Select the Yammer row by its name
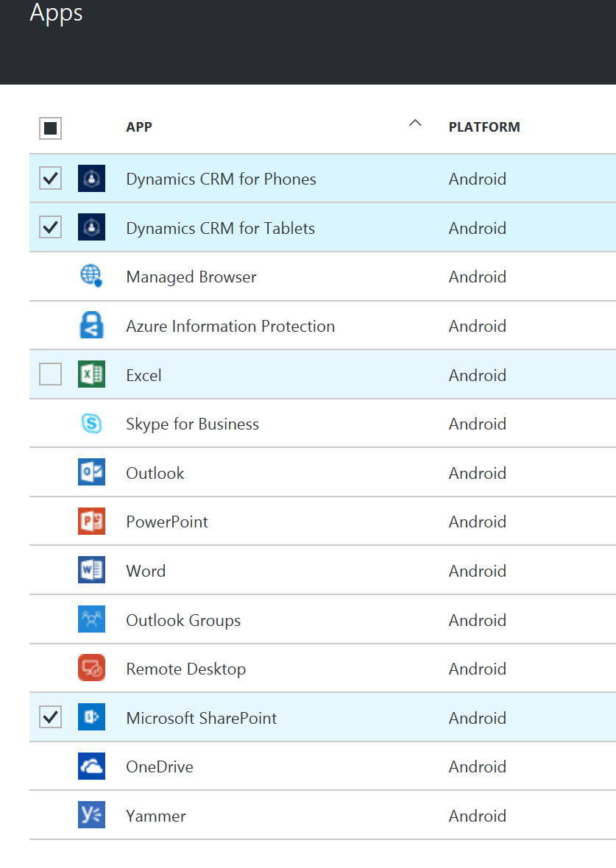This screenshot has height=868, width=616. [156, 816]
